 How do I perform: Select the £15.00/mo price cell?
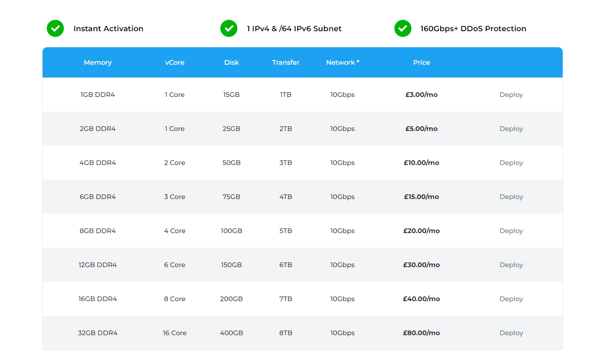click(x=421, y=197)
